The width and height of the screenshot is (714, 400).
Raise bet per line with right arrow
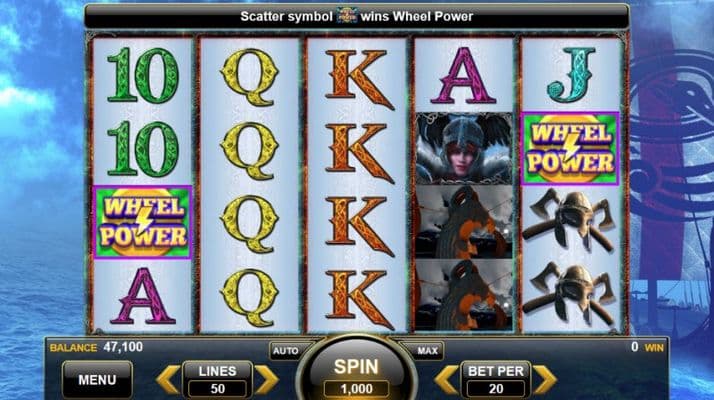(545, 379)
